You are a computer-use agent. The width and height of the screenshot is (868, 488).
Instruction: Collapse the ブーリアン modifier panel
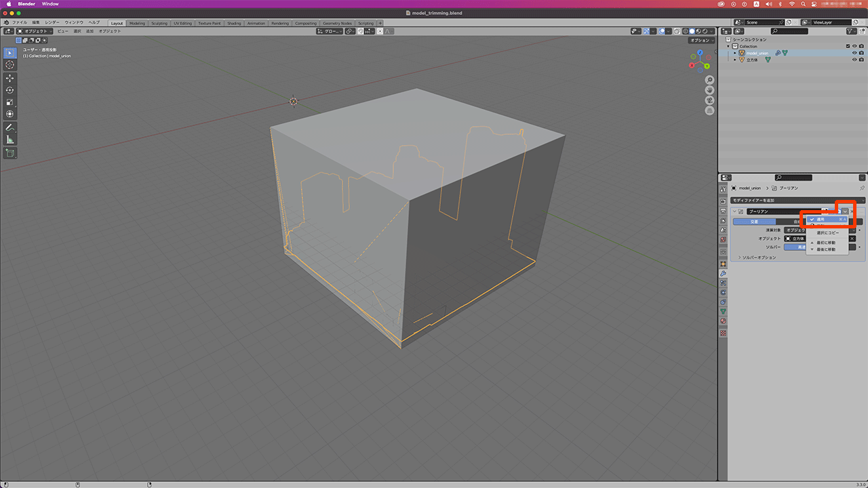point(734,211)
